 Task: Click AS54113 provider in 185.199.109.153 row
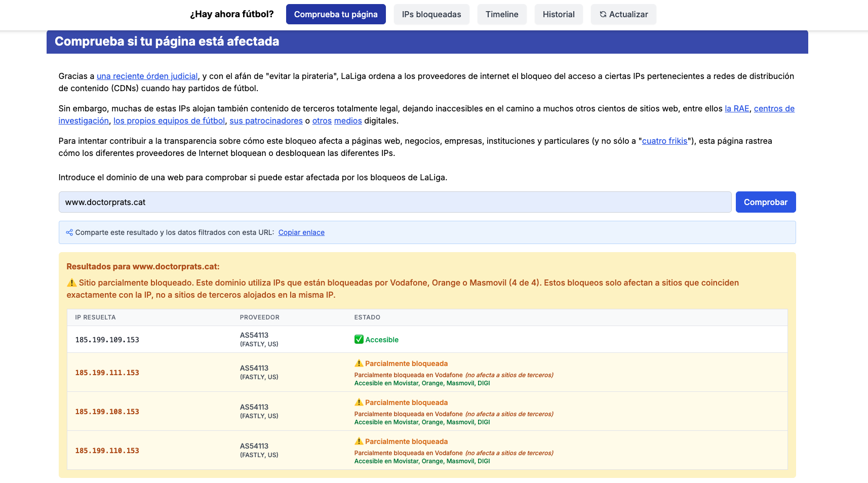click(x=254, y=335)
